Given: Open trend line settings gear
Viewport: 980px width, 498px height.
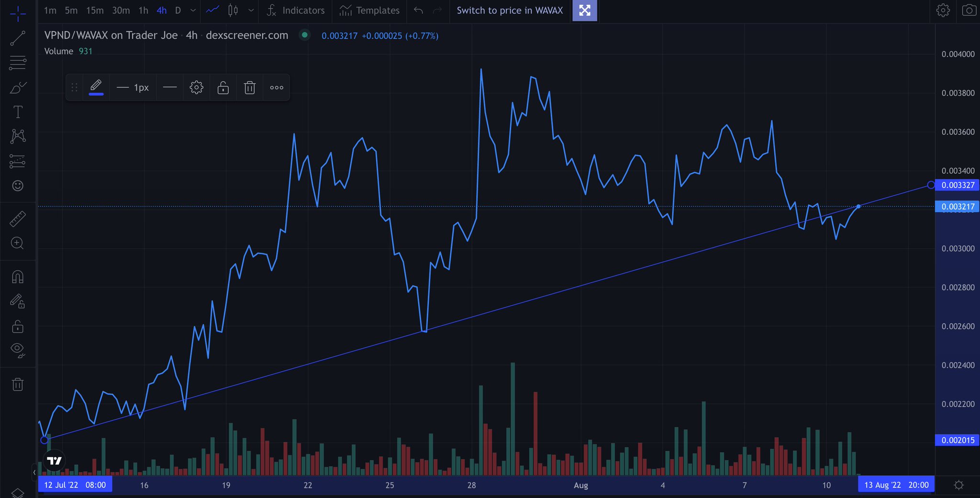Looking at the screenshot, I should click(x=197, y=88).
